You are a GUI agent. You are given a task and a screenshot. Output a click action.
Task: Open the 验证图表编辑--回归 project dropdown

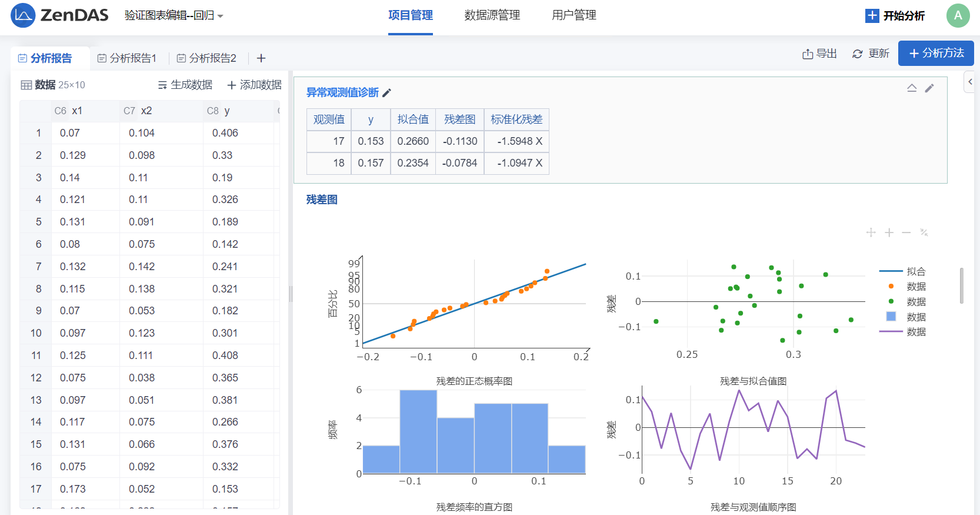pyautogui.click(x=174, y=15)
